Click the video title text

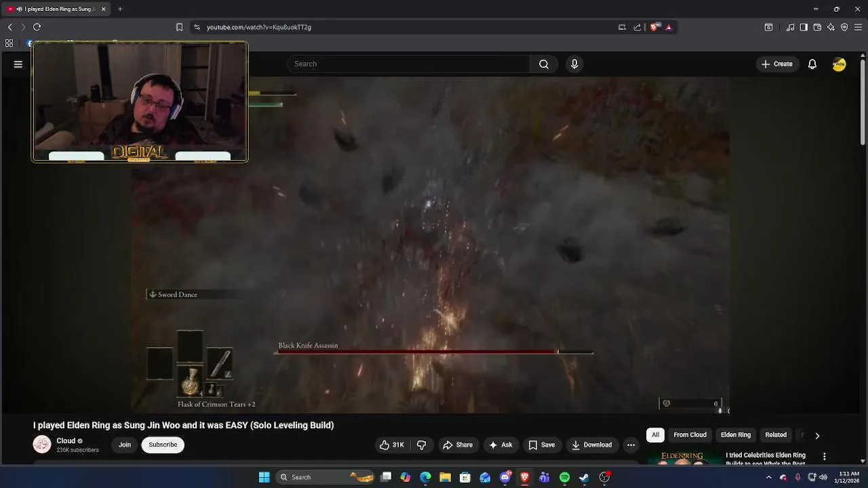click(x=183, y=425)
